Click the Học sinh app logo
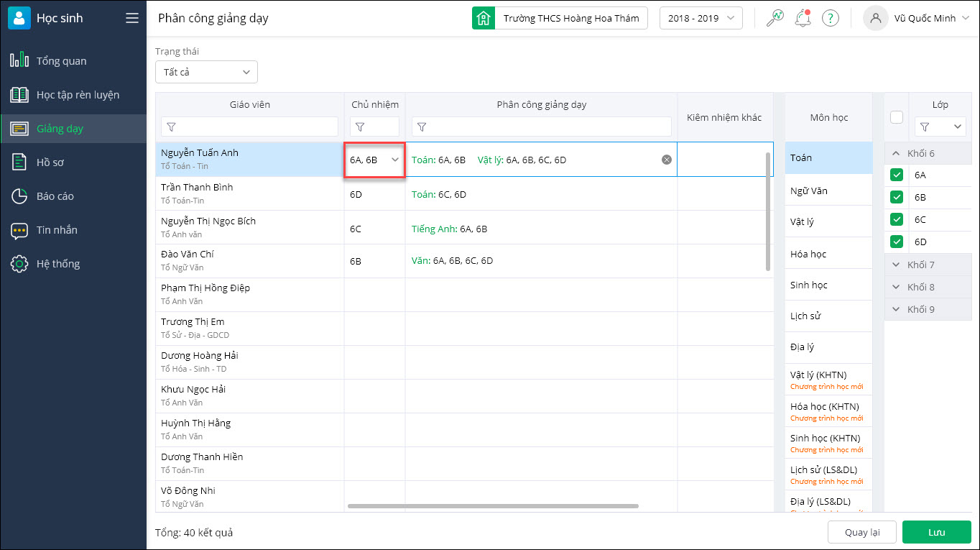 [x=19, y=18]
